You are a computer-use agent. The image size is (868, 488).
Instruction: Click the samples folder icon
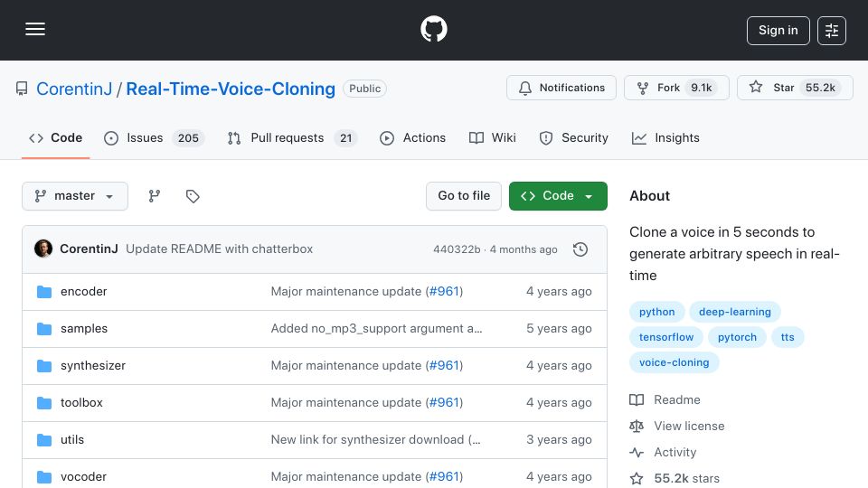point(44,329)
